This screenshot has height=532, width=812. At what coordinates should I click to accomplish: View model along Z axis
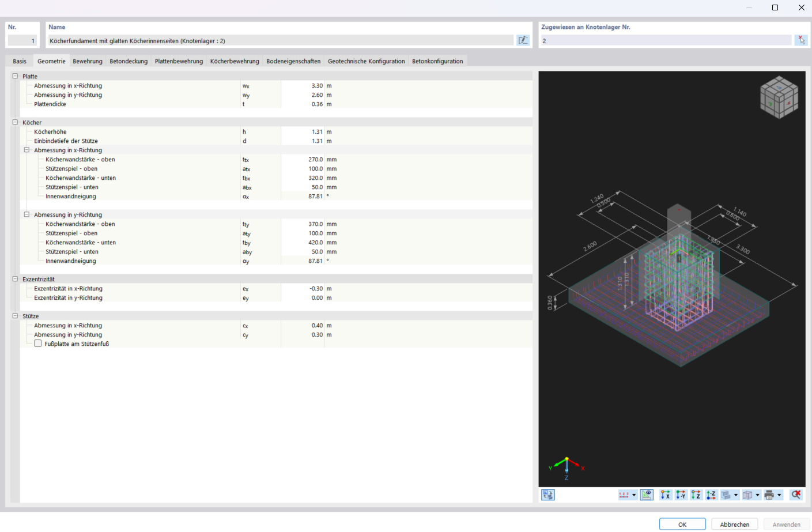pyautogui.click(x=696, y=495)
